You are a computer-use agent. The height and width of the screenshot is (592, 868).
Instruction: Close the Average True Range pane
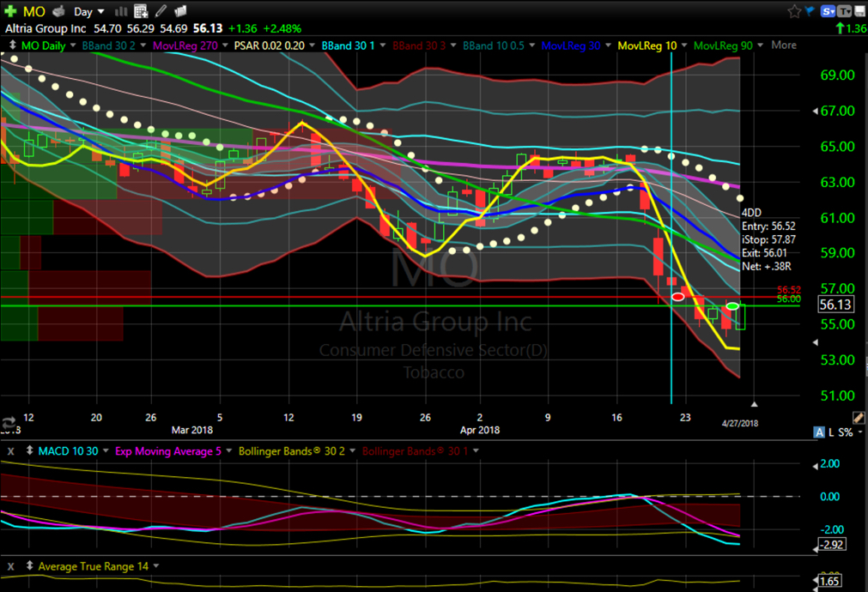pyautogui.click(x=10, y=566)
